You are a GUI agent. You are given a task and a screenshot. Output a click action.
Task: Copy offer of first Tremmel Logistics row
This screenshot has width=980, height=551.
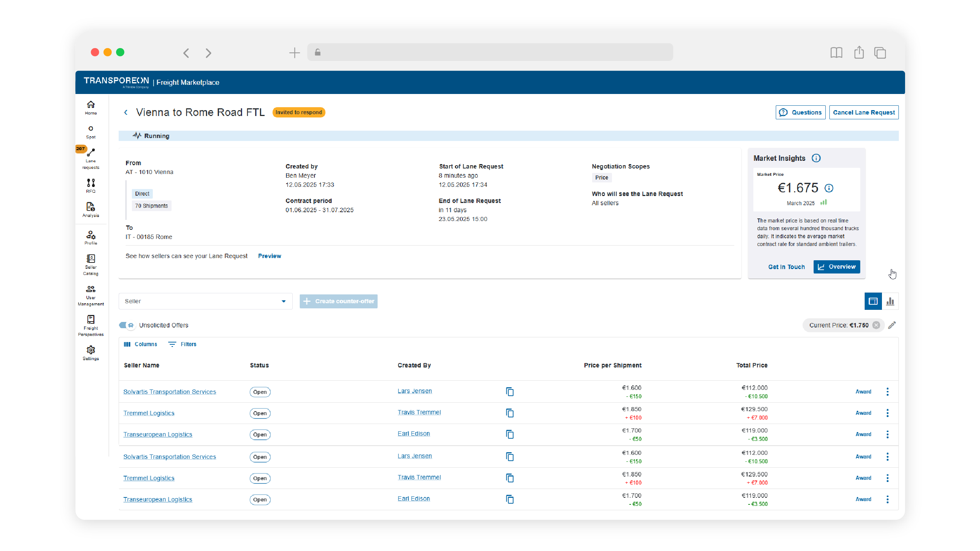point(510,413)
